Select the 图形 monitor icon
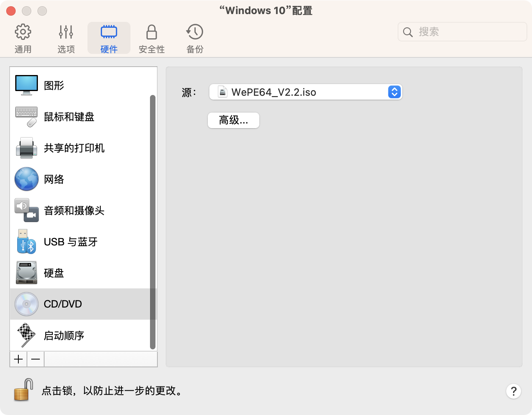 click(x=27, y=85)
